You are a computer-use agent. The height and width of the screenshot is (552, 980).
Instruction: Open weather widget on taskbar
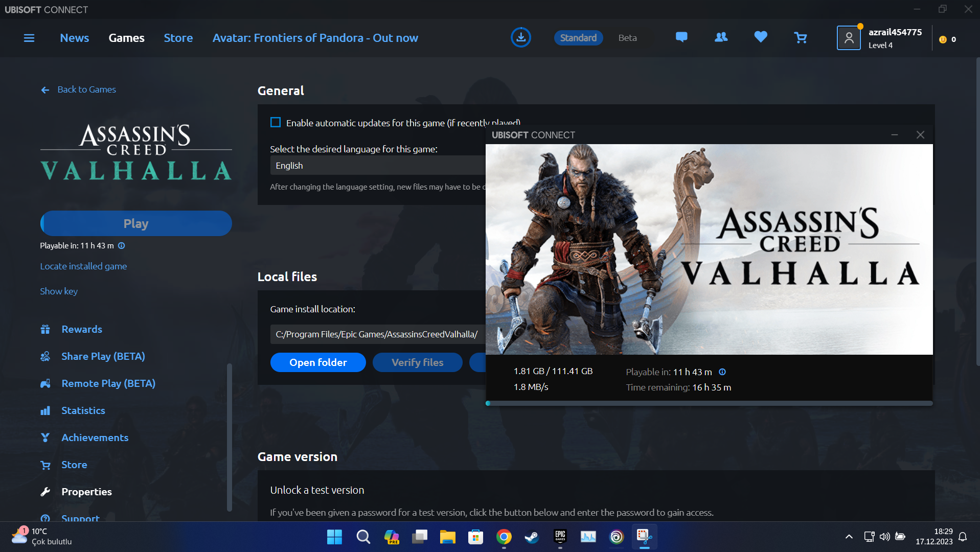tap(42, 537)
